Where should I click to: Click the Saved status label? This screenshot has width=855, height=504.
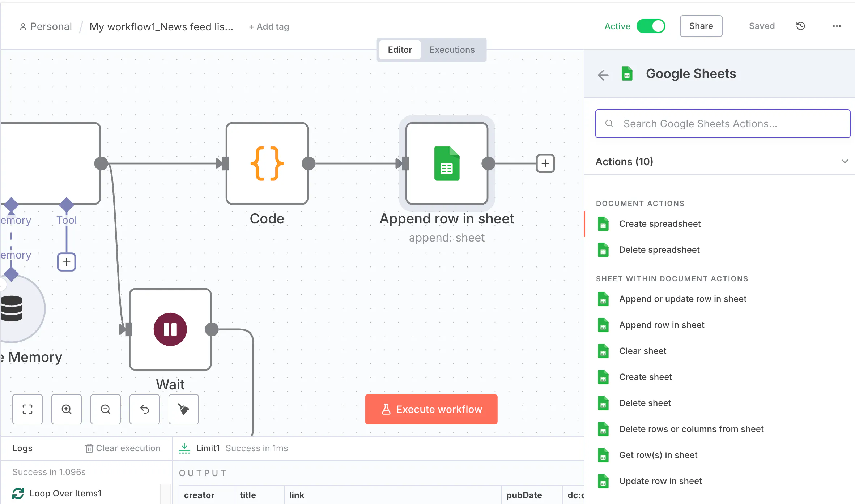[x=762, y=26]
